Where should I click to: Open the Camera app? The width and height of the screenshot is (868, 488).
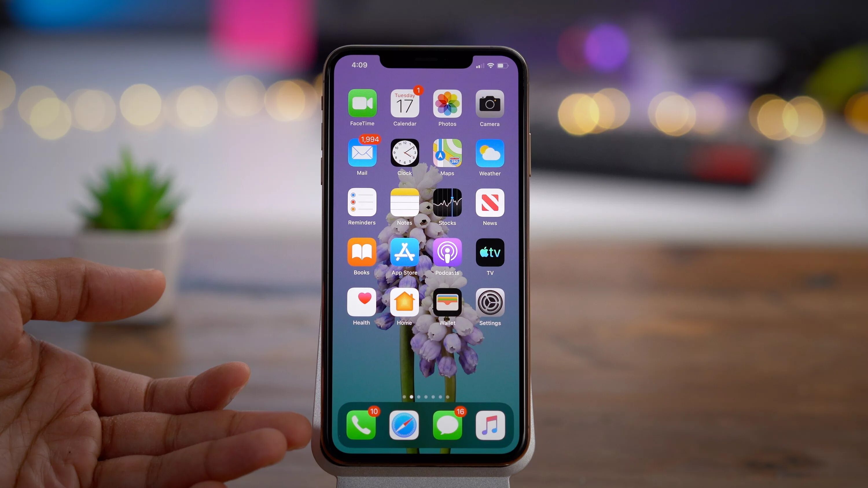coord(490,104)
